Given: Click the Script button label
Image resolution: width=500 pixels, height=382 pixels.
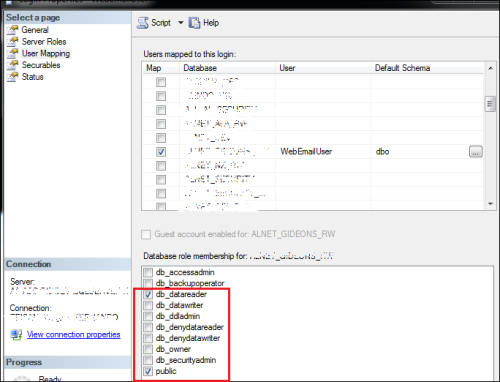Looking at the screenshot, I should pos(161,23).
